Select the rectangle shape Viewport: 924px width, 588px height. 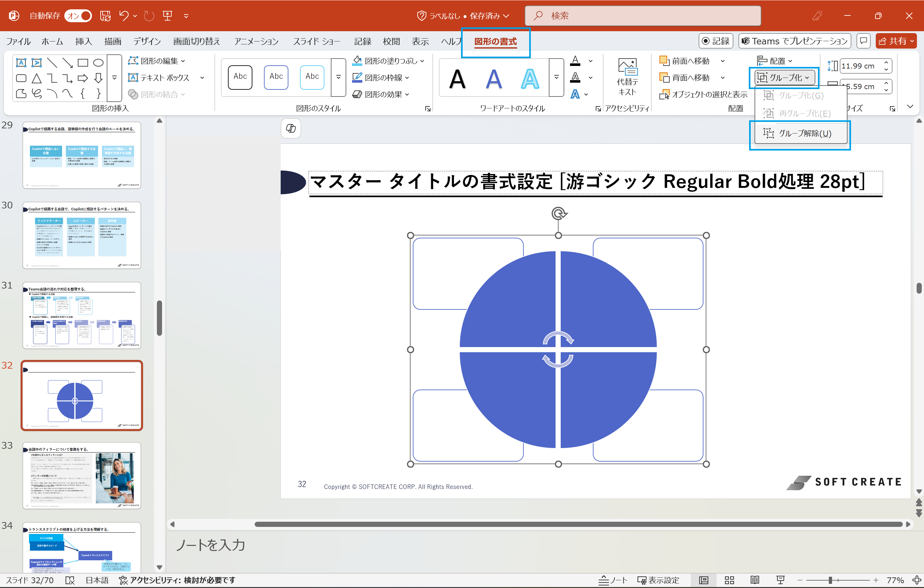(83, 62)
